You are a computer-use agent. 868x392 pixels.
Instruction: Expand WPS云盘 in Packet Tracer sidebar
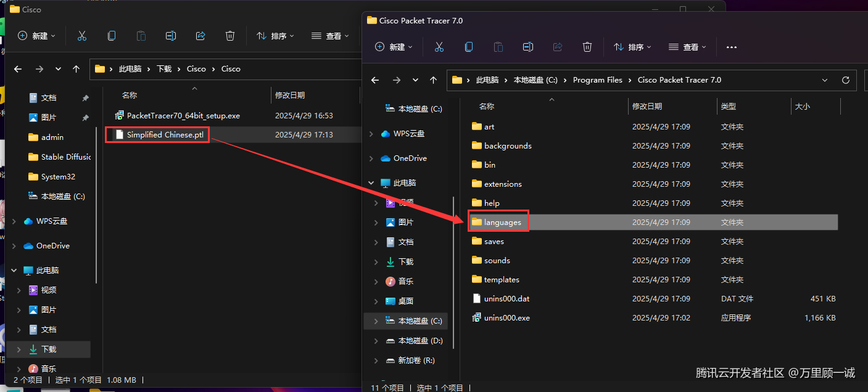371,134
